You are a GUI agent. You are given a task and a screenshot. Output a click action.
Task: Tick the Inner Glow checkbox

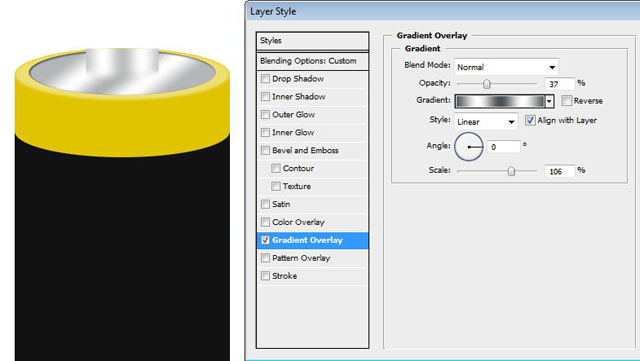pyautogui.click(x=265, y=132)
